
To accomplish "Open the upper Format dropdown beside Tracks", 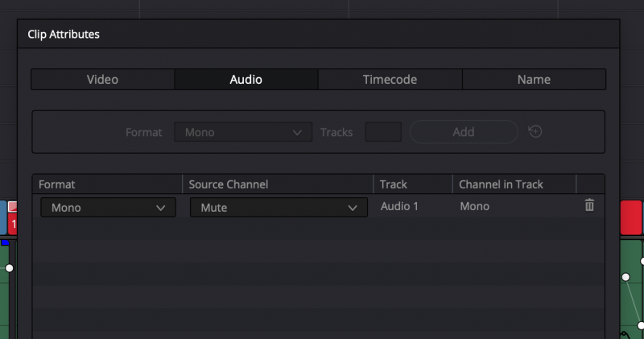I will [x=243, y=132].
